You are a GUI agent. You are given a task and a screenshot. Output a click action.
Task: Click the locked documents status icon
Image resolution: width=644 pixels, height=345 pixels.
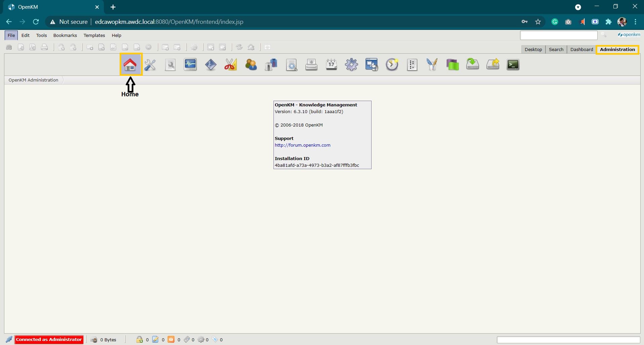click(139, 340)
